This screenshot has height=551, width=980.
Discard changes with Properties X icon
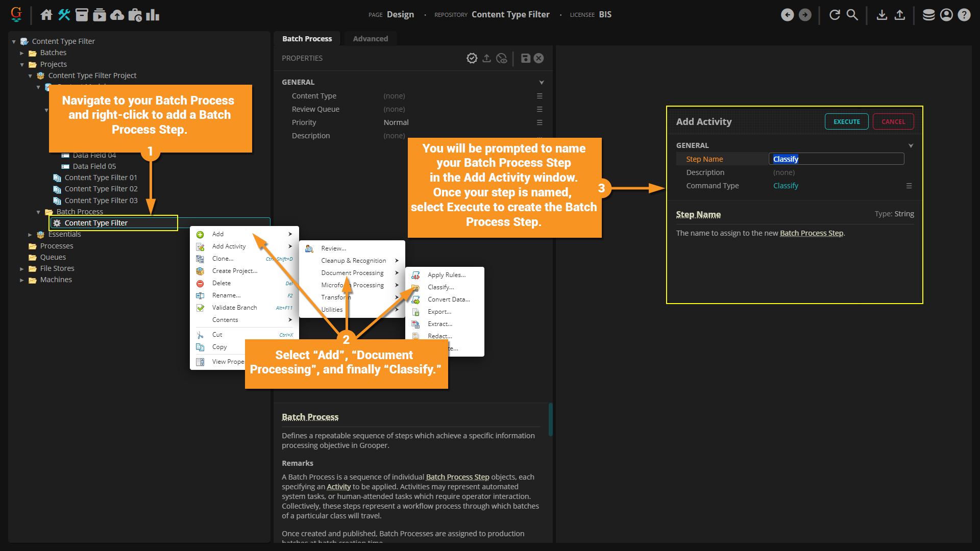(538, 58)
